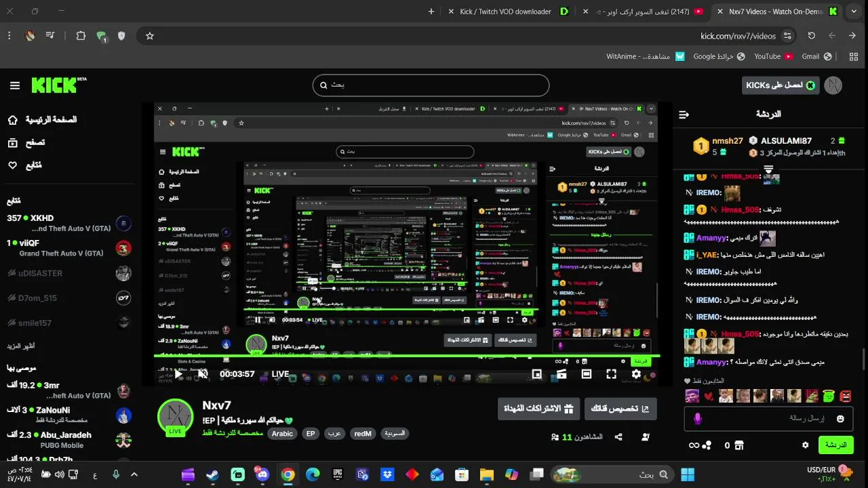The image size is (868, 488).
Task: Click the get KICKs button
Action: (781, 85)
